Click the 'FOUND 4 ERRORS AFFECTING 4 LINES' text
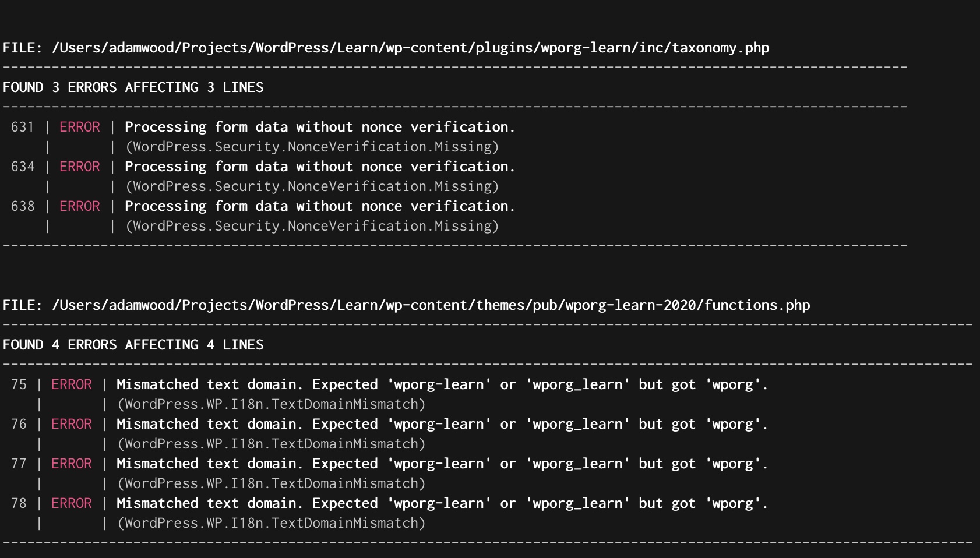Screen dimensions: 980x558 point(133,345)
